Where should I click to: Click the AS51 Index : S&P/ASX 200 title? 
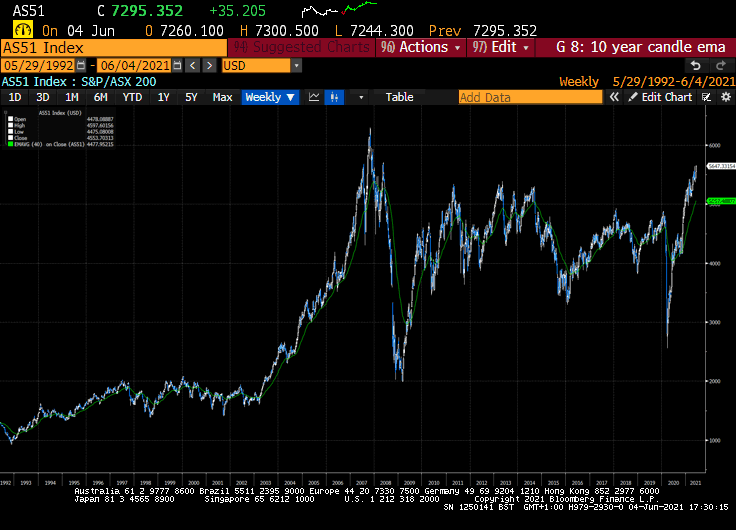tap(79, 82)
